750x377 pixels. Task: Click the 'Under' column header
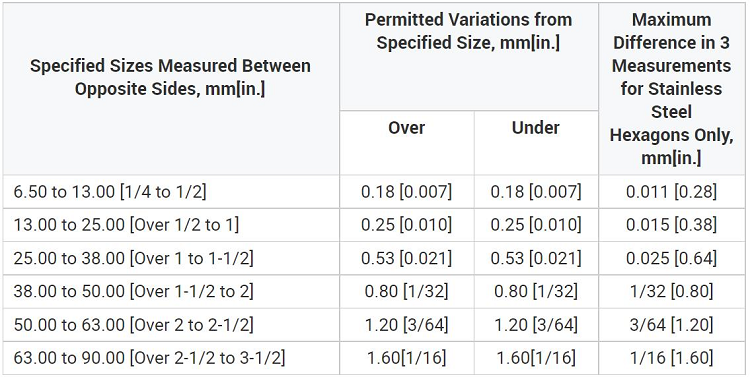[x=536, y=128]
